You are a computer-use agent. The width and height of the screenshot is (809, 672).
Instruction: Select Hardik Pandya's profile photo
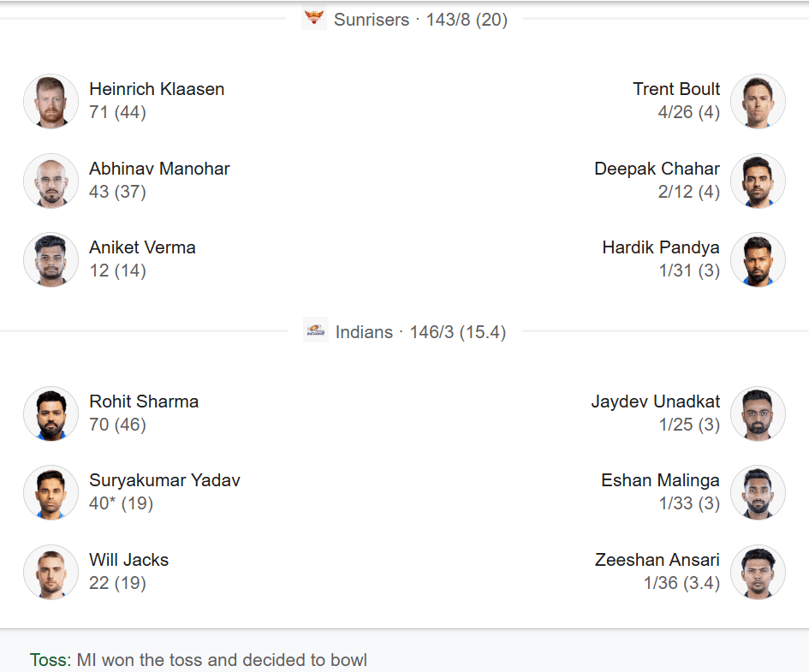point(758,259)
